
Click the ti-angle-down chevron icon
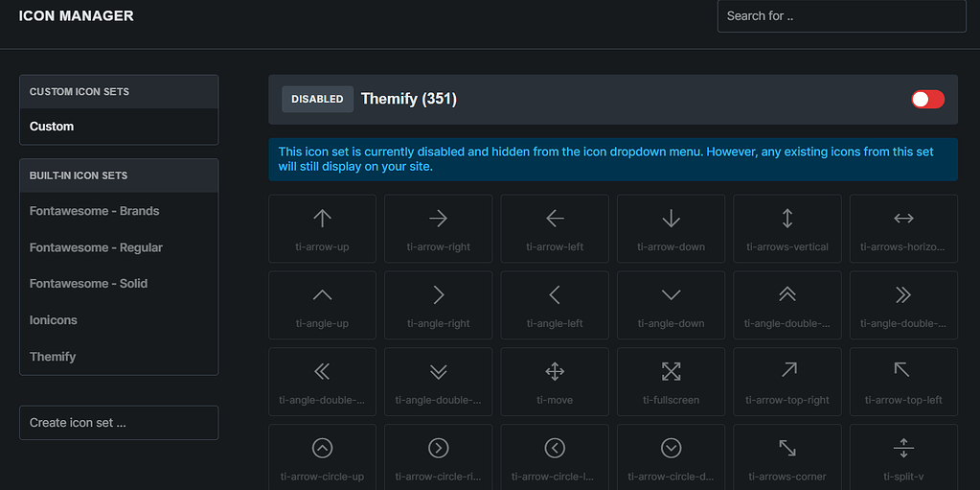coord(671,305)
